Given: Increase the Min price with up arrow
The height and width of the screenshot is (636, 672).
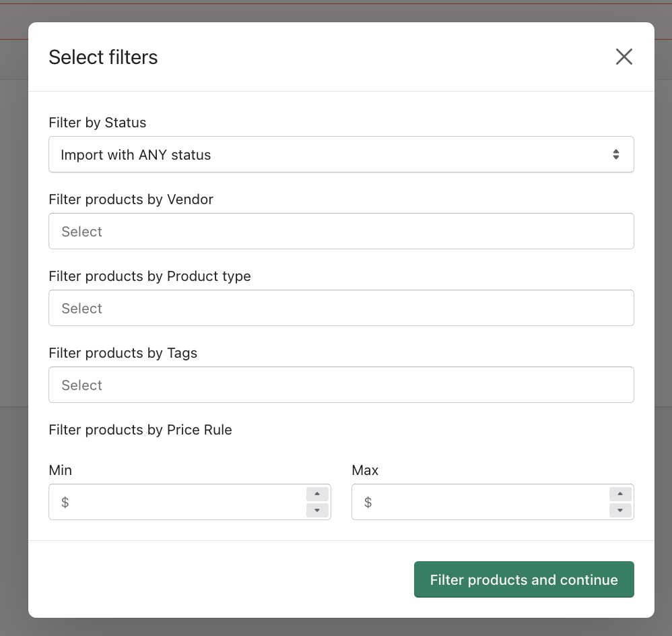Looking at the screenshot, I should click(x=317, y=494).
